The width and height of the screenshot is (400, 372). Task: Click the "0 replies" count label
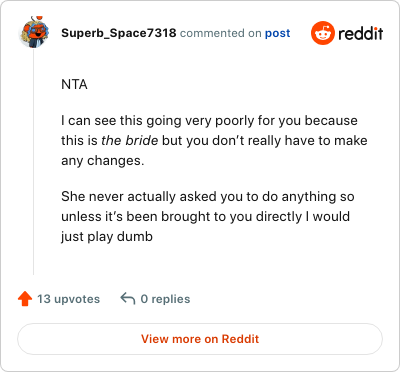coord(165,299)
